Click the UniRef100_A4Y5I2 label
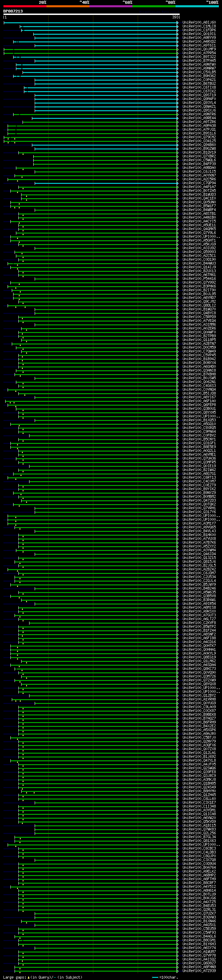This screenshot has width=222, height=980. [x=199, y=887]
